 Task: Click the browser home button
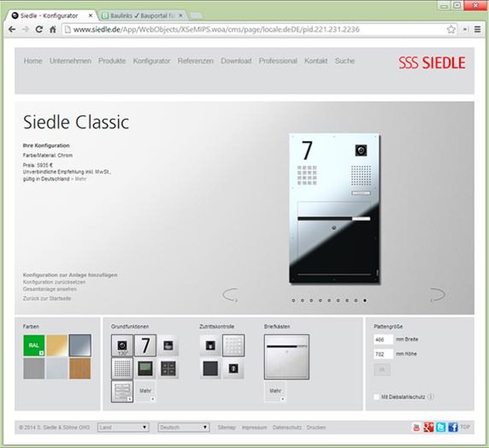point(53,29)
